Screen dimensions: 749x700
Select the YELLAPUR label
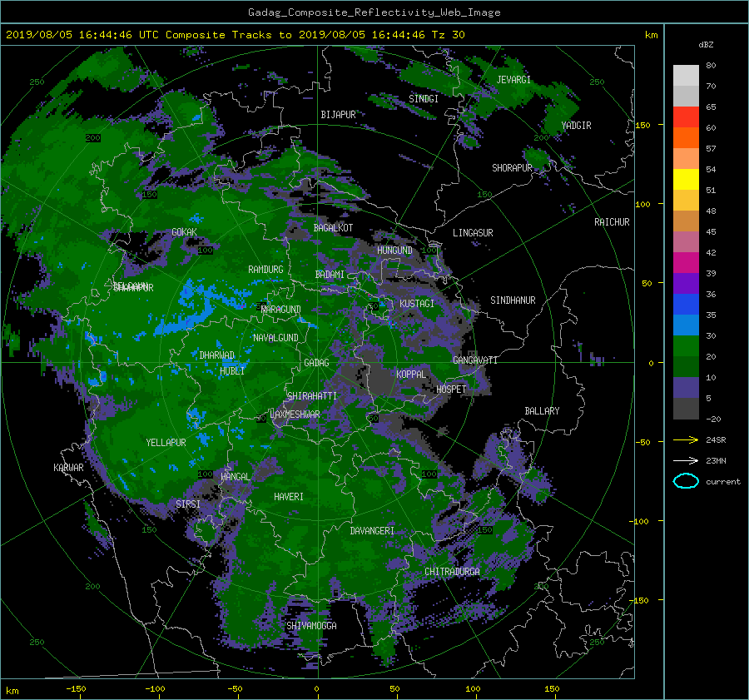click(x=166, y=443)
